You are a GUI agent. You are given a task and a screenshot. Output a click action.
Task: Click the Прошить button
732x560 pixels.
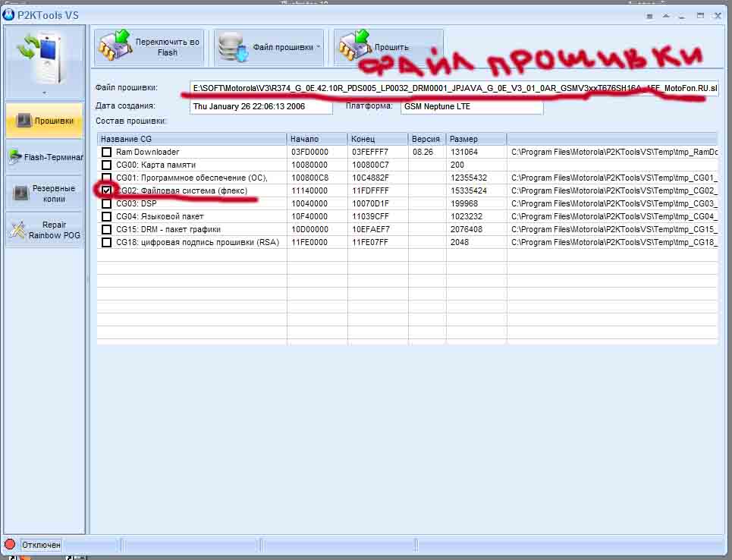(388, 47)
